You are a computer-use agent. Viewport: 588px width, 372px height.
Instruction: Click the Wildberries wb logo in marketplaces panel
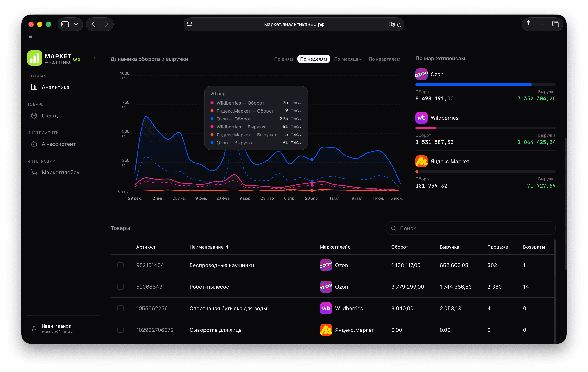pos(421,118)
